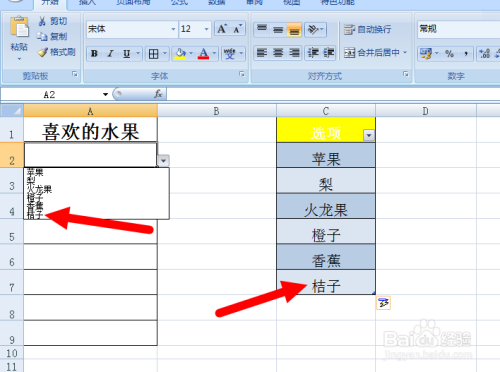
Task: Apply red font color A
Action: pos(203,54)
